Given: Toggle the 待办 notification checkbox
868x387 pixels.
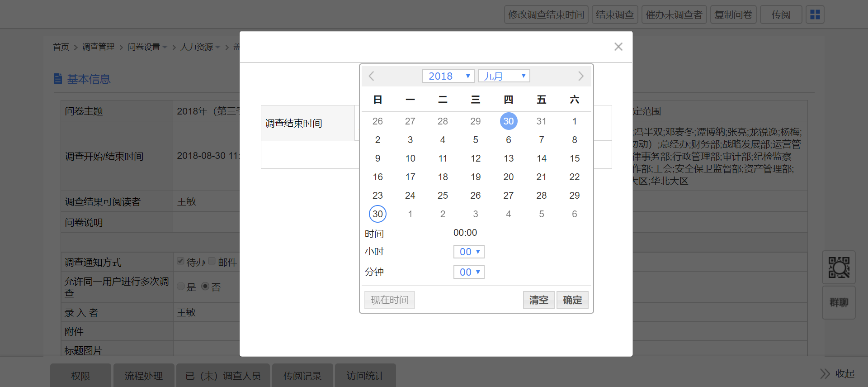Looking at the screenshot, I should tap(180, 261).
